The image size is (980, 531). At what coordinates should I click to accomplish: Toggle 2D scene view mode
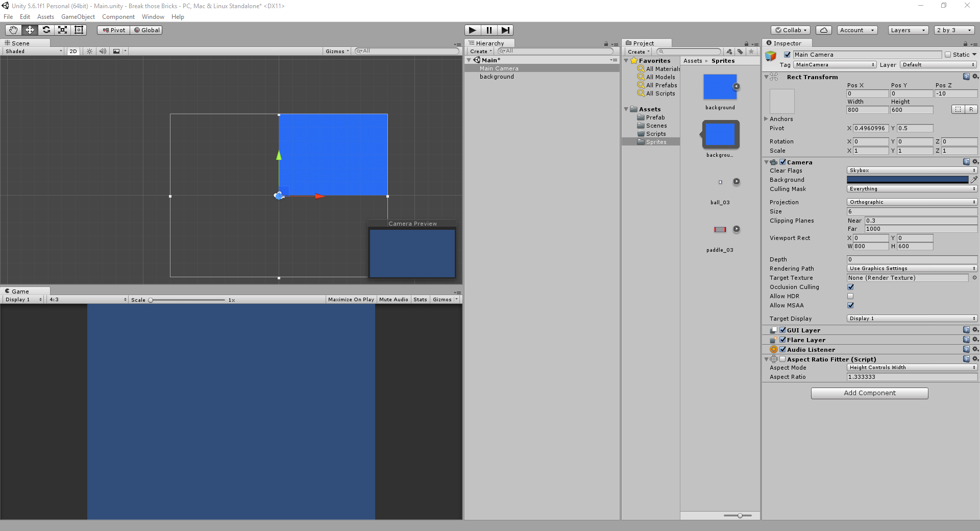pos(73,51)
